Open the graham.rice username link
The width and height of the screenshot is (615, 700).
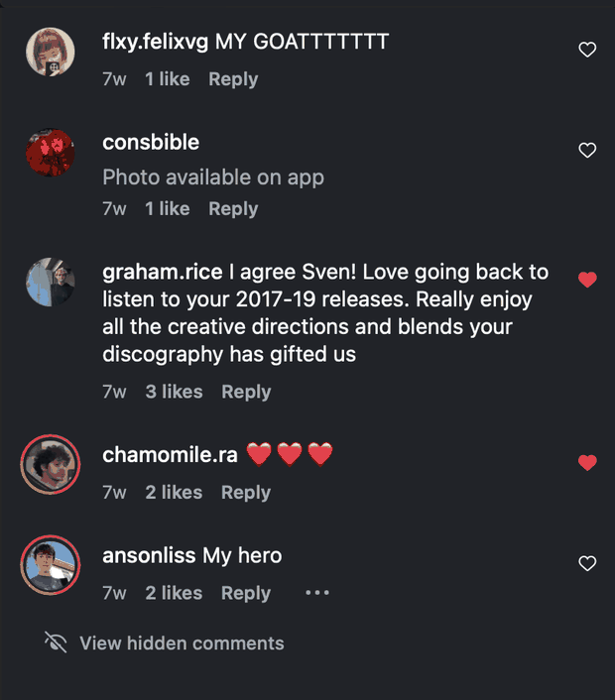coord(162,272)
